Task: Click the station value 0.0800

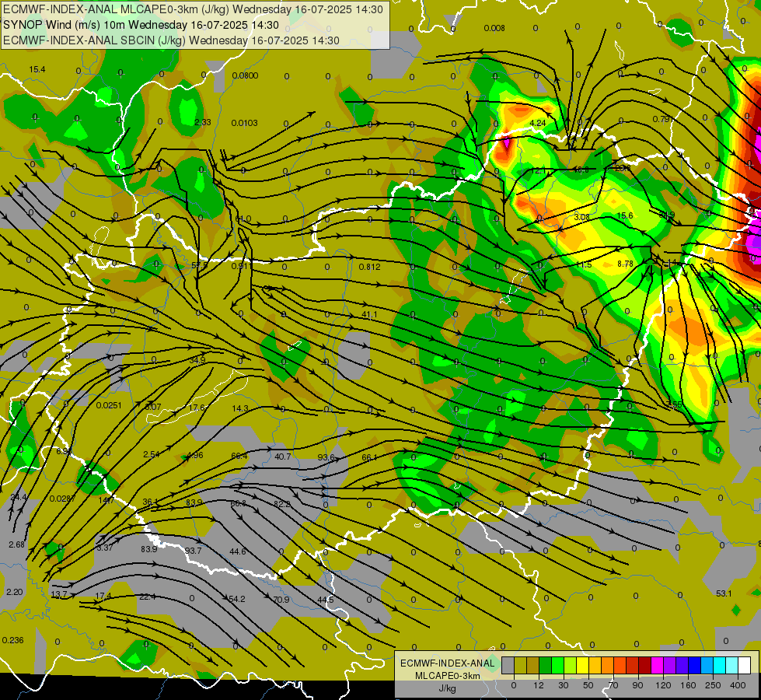Action: pyautogui.click(x=245, y=75)
